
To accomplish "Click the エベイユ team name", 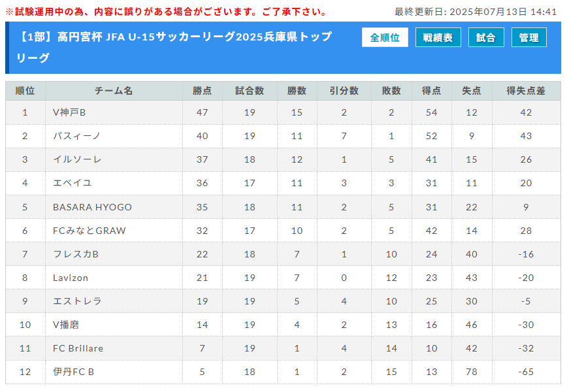I will [x=73, y=184].
